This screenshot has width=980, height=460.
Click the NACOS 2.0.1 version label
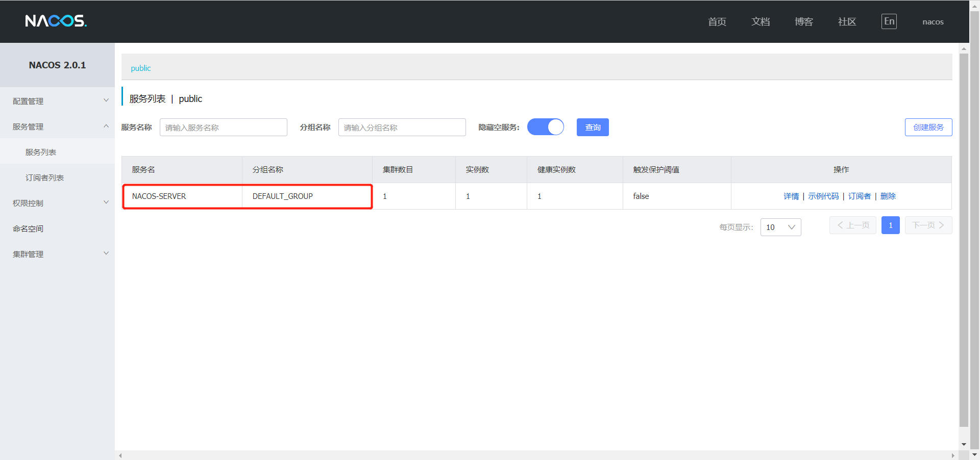click(x=57, y=65)
